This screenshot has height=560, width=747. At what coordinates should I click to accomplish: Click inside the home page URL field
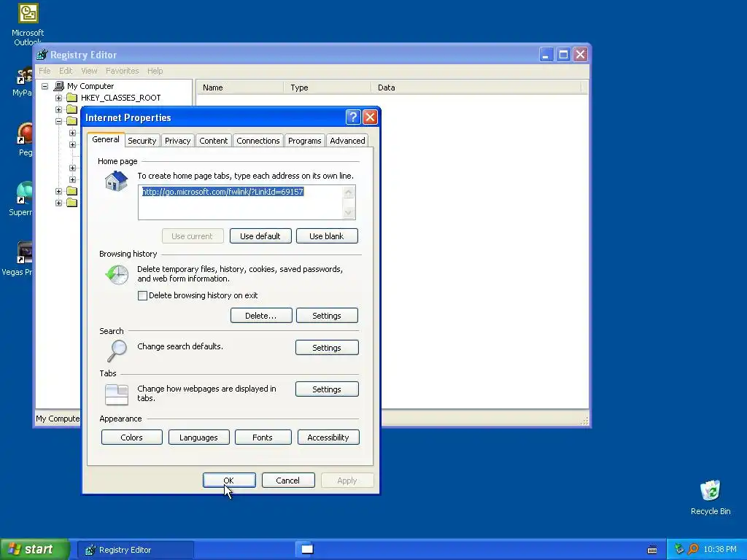pos(240,203)
